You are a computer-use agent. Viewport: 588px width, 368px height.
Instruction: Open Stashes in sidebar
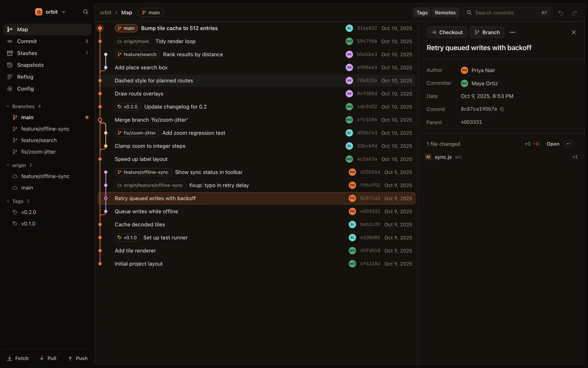click(x=47, y=53)
